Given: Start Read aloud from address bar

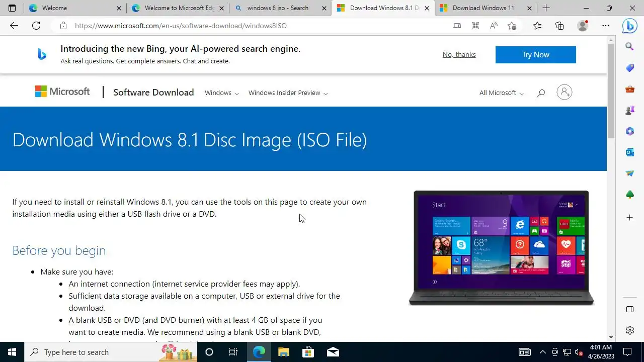Looking at the screenshot, I should coord(494,26).
